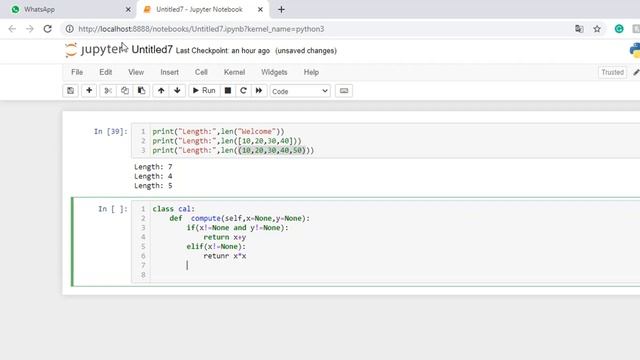Viewport: 640px width, 360px height.
Task: Open the Help menu
Action: (x=311, y=72)
